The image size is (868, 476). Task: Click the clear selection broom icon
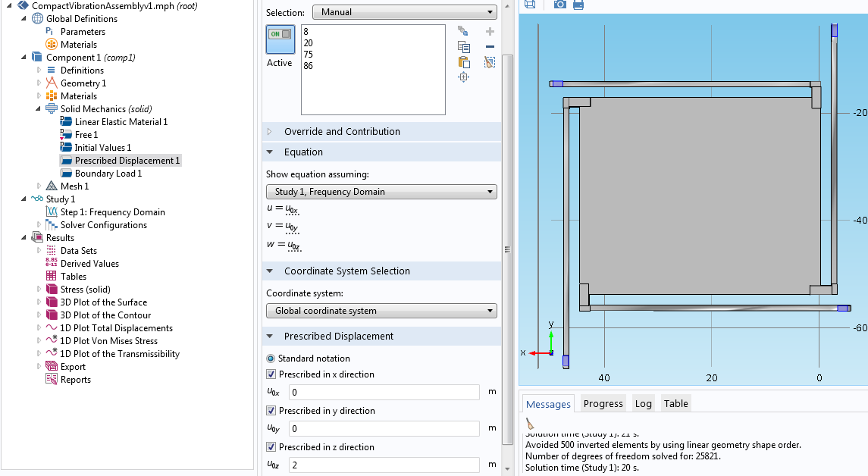(490, 62)
